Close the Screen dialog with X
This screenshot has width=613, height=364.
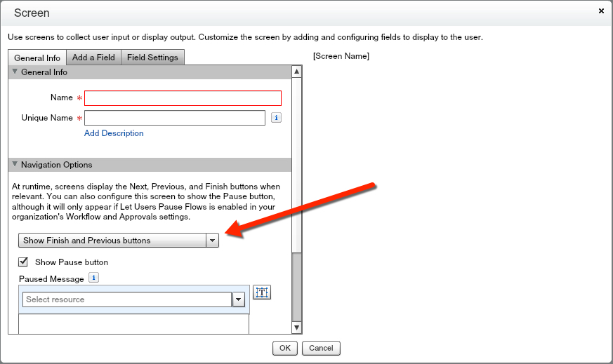(x=601, y=11)
